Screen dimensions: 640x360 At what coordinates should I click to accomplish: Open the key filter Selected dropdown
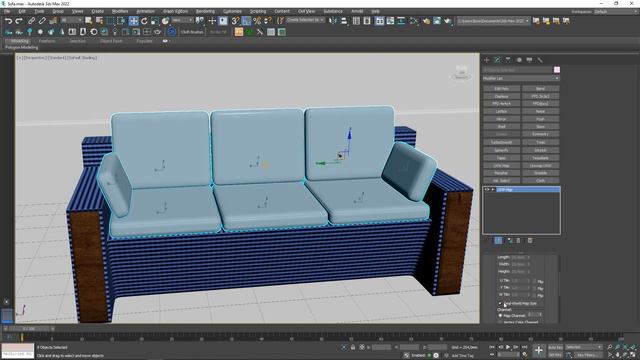point(583,347)
